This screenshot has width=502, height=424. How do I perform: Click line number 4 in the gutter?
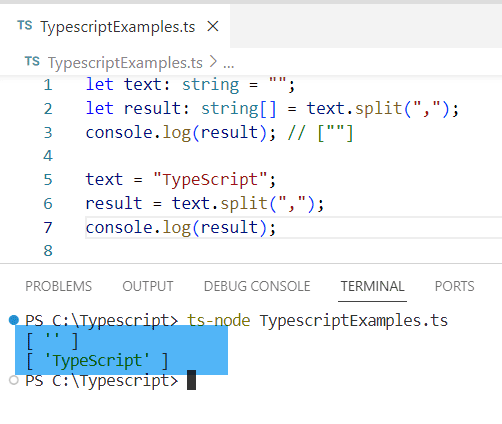(x=48, y=156)
